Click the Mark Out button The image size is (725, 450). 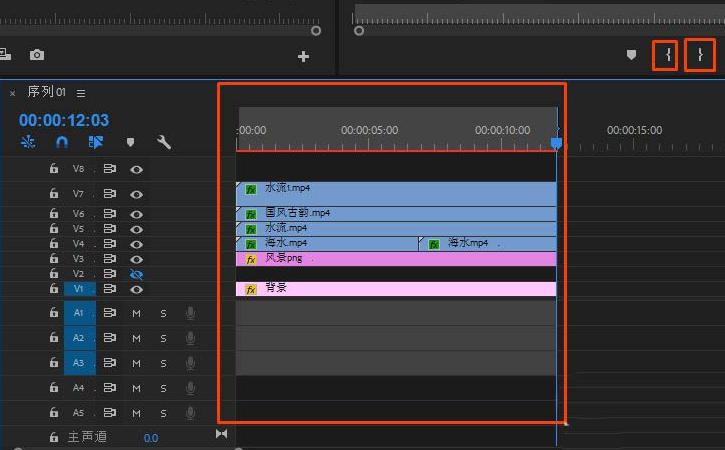(x=700, y=55)
